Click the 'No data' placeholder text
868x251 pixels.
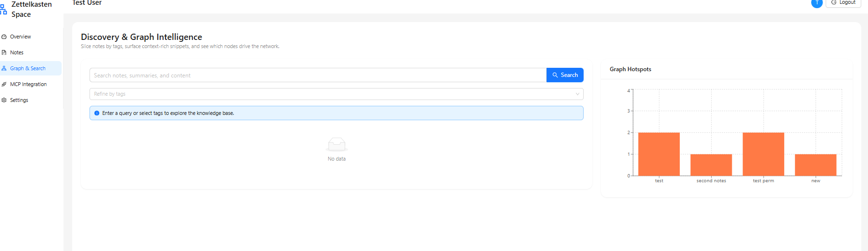point(336,159)
